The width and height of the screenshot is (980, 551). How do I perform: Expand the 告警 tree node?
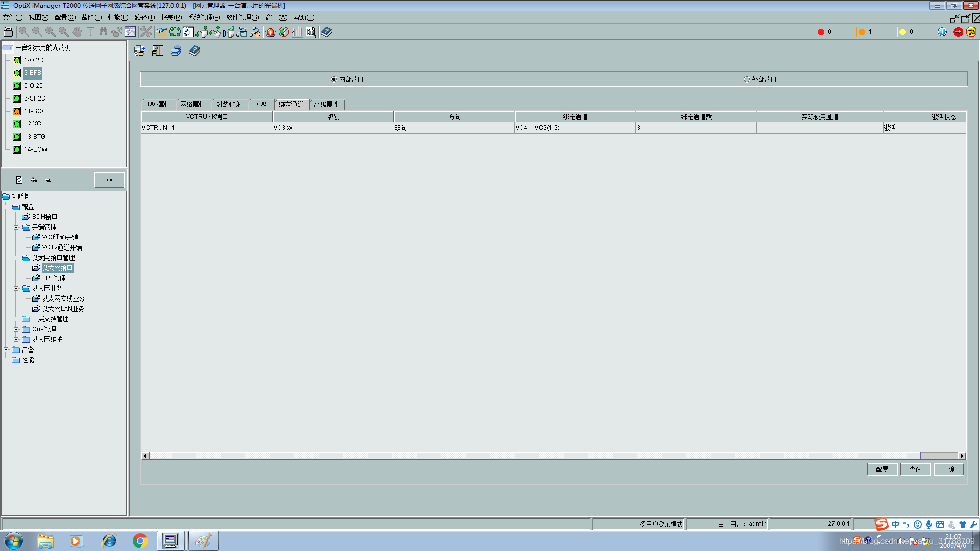[6, 349]
